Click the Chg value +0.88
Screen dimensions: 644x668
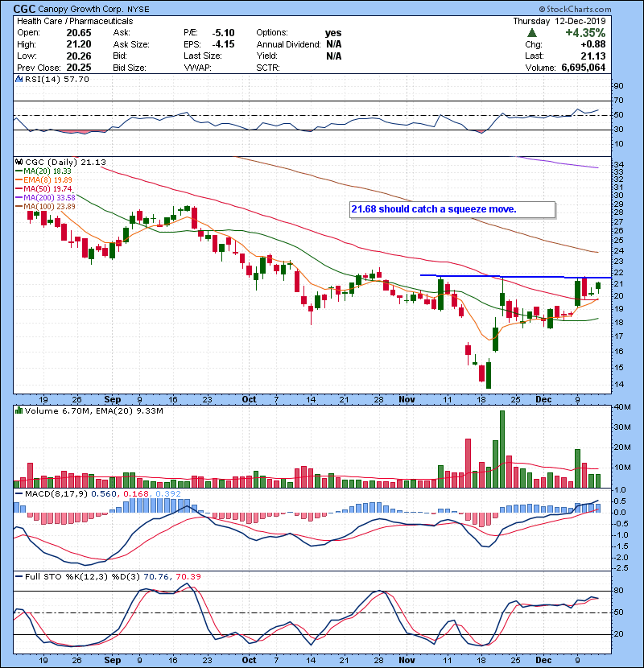[592, 44]
